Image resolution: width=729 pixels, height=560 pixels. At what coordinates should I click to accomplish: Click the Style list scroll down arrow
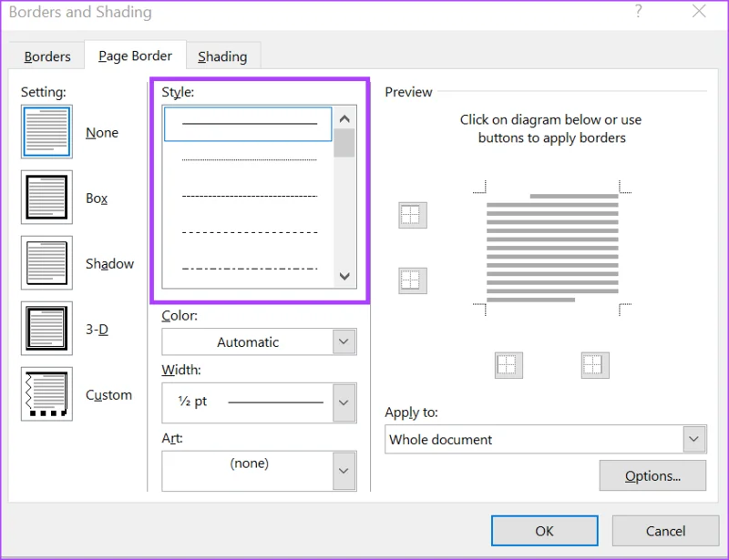point(344,276)
